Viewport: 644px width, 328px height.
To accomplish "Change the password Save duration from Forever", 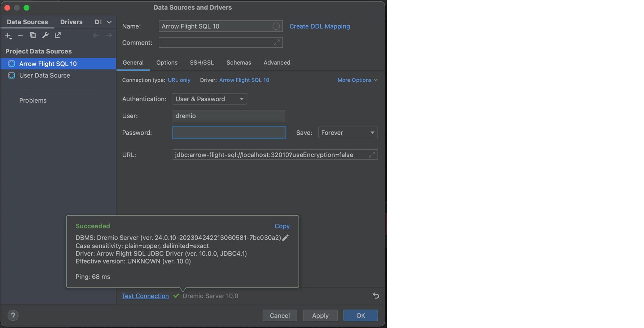I will [347, 133].
